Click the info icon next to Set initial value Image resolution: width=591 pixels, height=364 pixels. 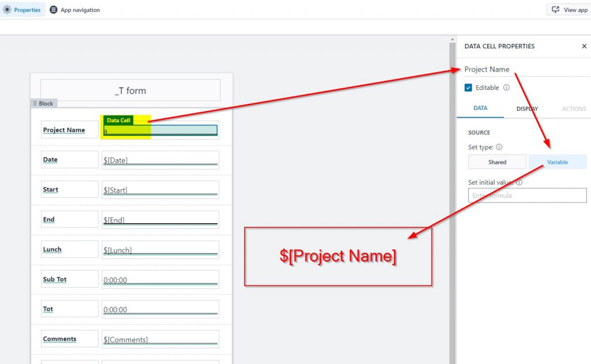pos(519,182)
